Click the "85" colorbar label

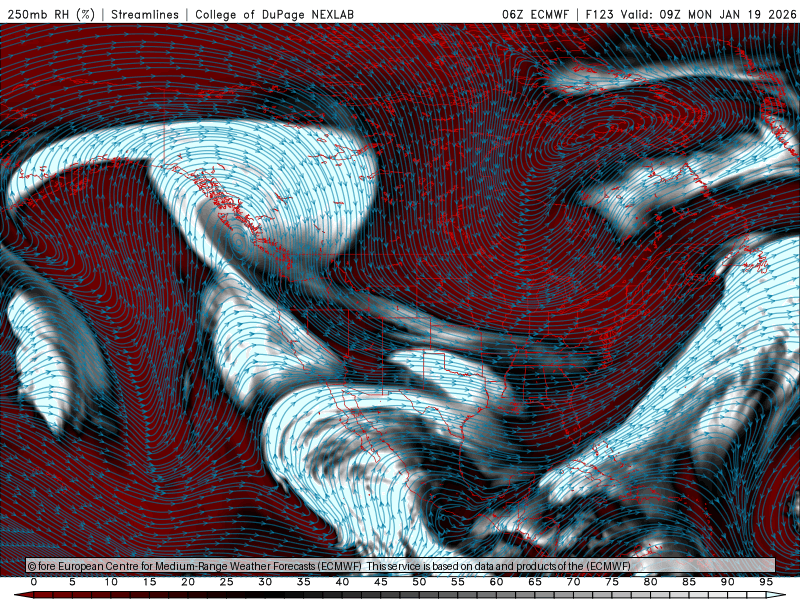(689, 582)
